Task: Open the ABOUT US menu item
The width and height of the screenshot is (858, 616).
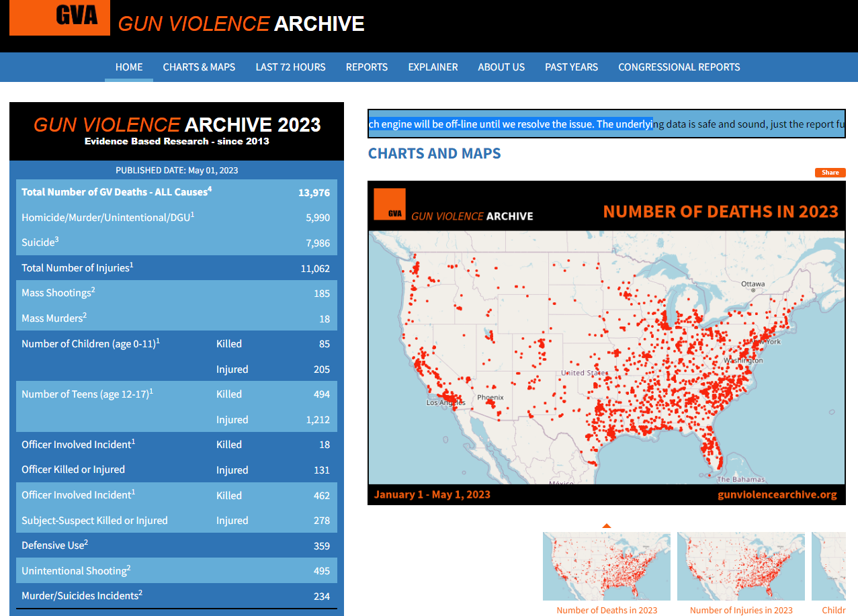Action: 501,67
